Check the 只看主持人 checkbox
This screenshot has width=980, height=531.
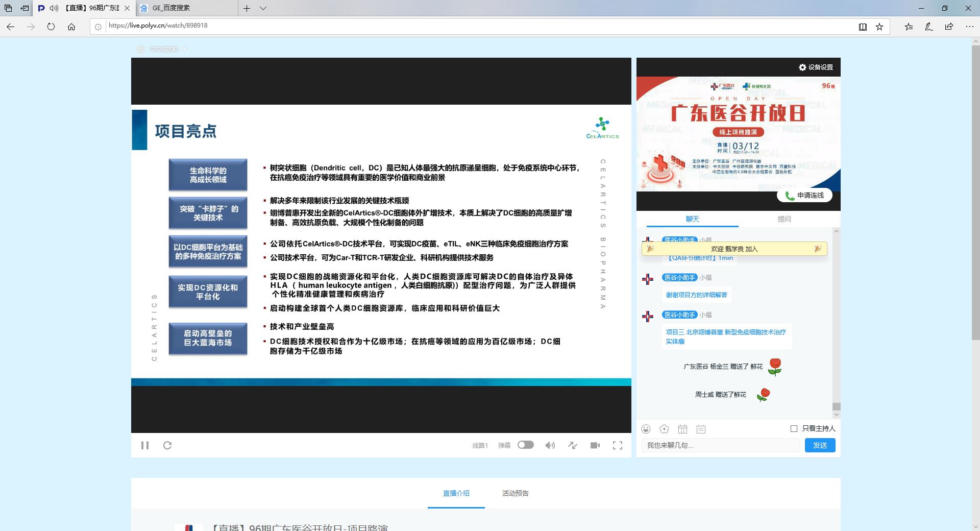tap(794, 428)
